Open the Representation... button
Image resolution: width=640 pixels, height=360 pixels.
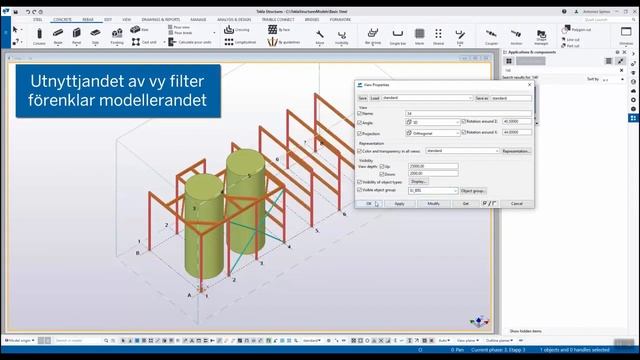click(x=516, y=151)
